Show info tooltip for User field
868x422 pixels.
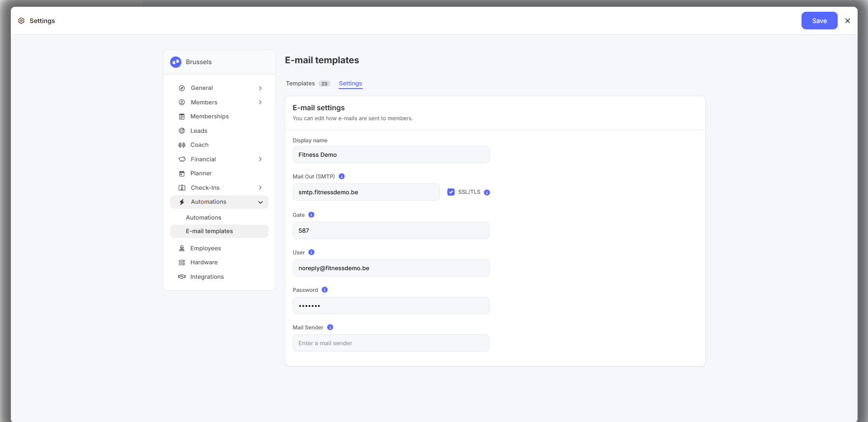coord(311,252)
